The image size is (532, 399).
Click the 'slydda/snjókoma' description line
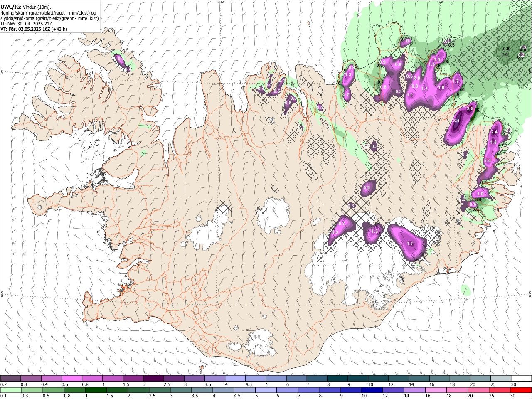[49, 18]
